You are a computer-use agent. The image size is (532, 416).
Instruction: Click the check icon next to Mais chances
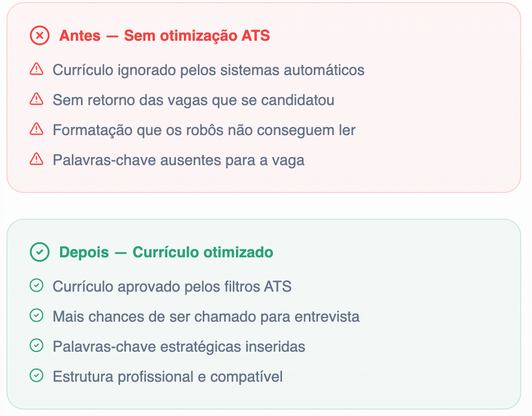(36, 316)
